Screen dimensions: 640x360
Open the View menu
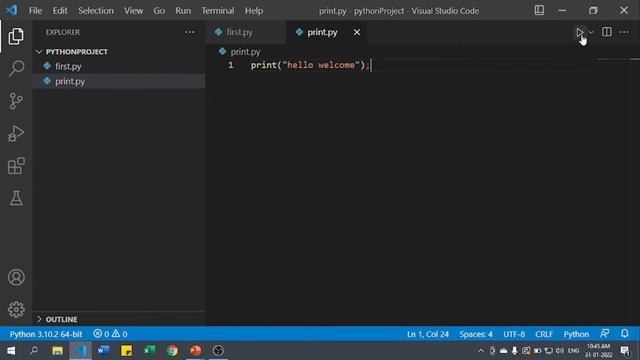click(x=133, y=11)
